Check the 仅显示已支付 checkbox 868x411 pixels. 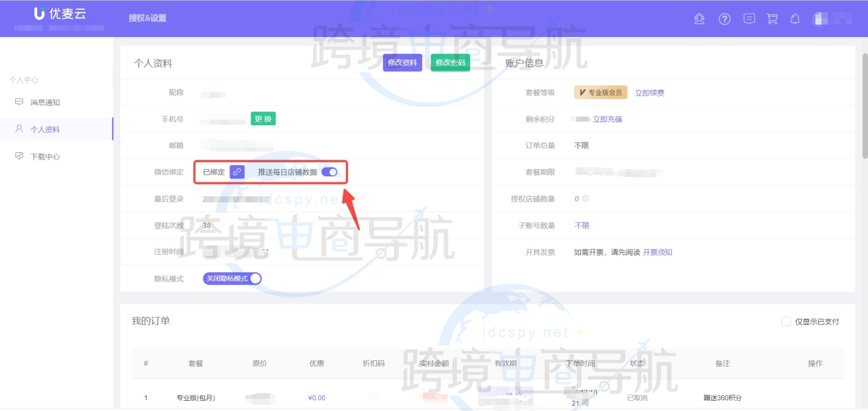click(786, 322)
